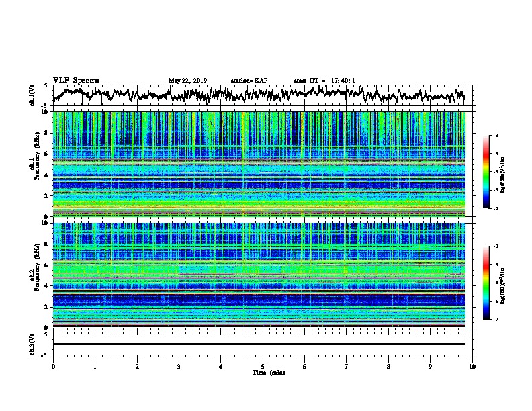Select the log(PSD) label beside ch.2 colorbar
This screenshot has width=532, height=411.
(x=503, y=285)
